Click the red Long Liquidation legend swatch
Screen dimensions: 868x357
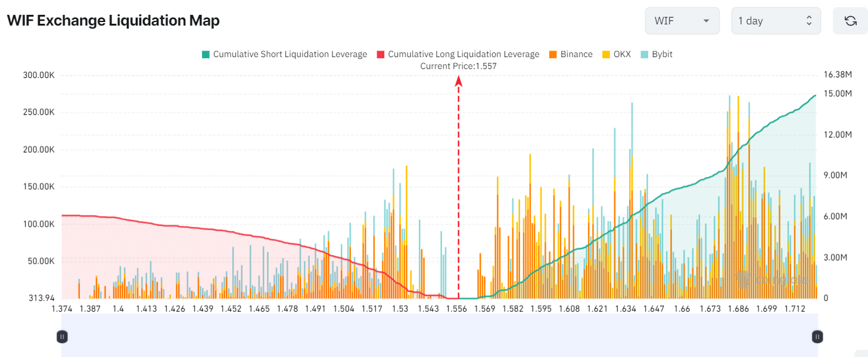(x=381, y=54)
